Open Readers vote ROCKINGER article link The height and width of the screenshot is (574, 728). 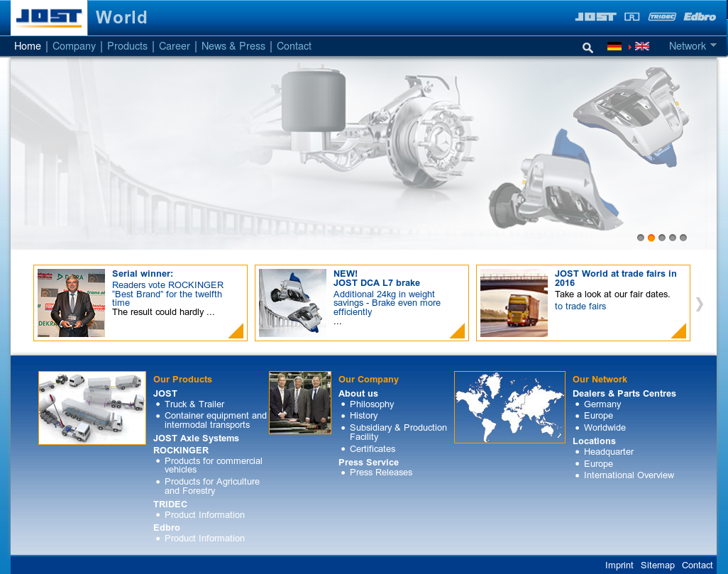(167, 294)
